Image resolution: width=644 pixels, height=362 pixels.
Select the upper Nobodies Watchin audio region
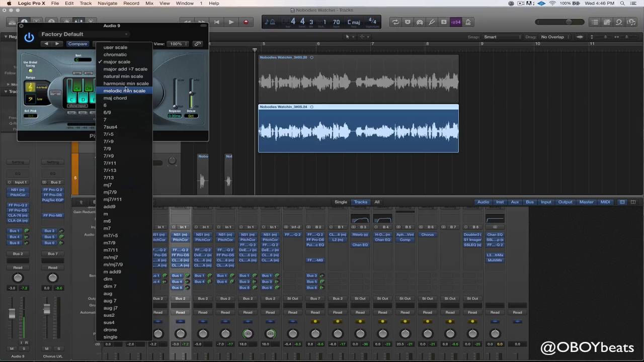click(x=358, y=78)
